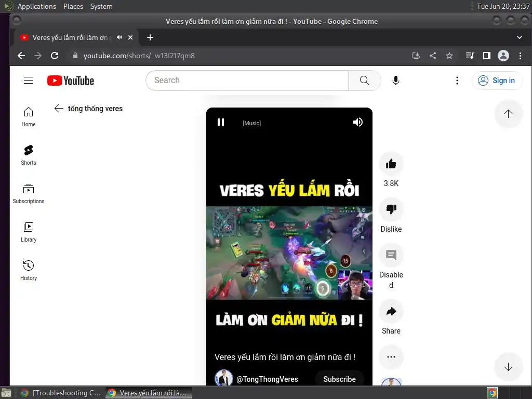This screenshot has height=399, width=532.
Task: Click the install/download page icon in address bar
Action: pyautogui.click(x=416, y=56)
